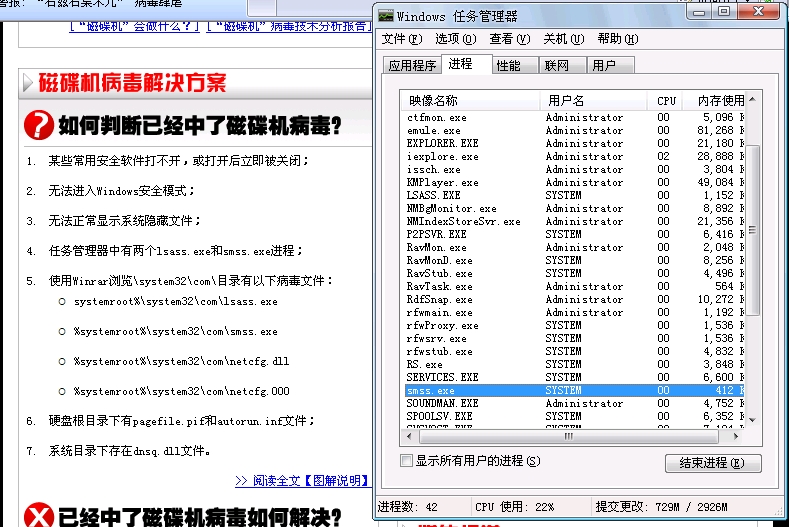789x527 pixels.
Task: Click the CPU 使用: 22% status entry
Action: [x=515, y=507]
